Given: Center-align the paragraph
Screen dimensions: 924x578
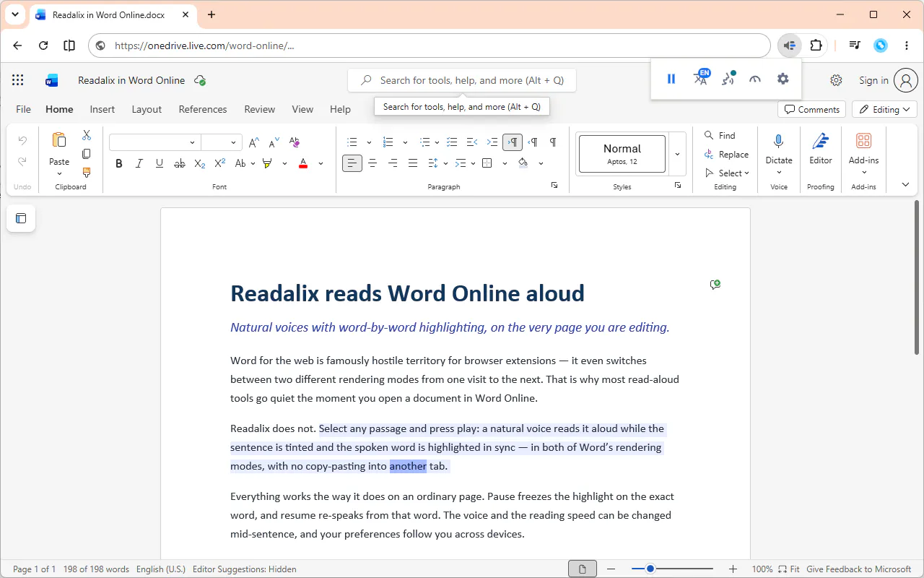Looking at the screenshot, I should click(x=372, y=163).
